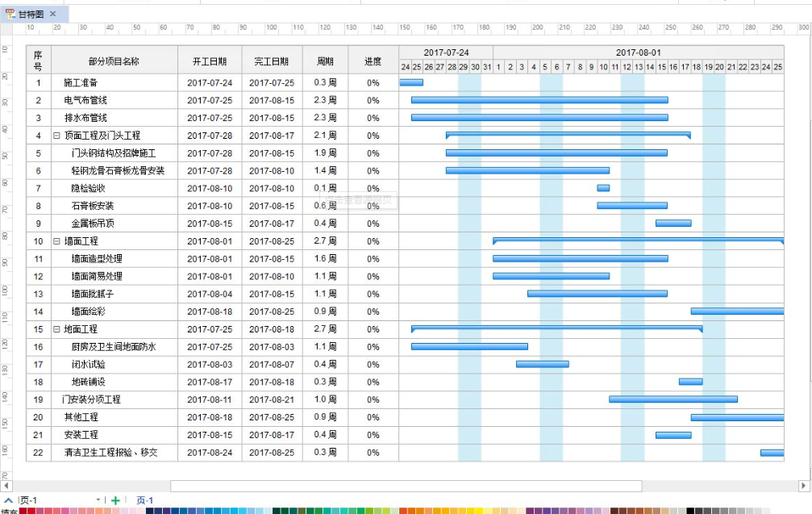
Task: Click the horizontal scrollbar thumb
Action: 406,486
